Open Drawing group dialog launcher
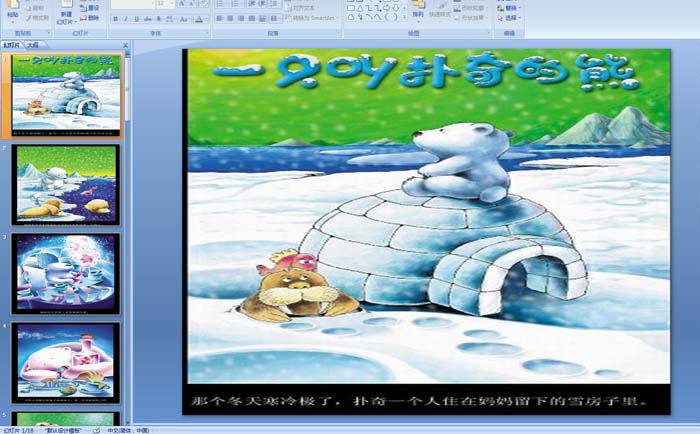 (489, 33)
